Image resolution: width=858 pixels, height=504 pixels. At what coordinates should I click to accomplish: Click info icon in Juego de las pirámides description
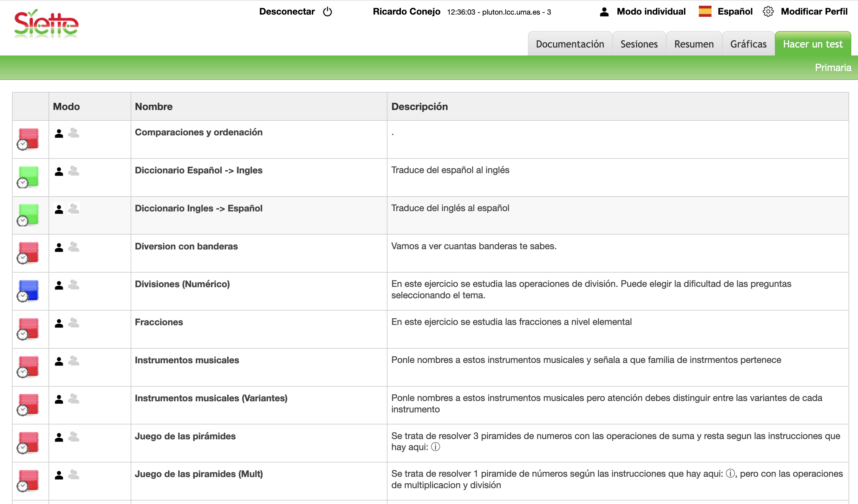point(435,447)
